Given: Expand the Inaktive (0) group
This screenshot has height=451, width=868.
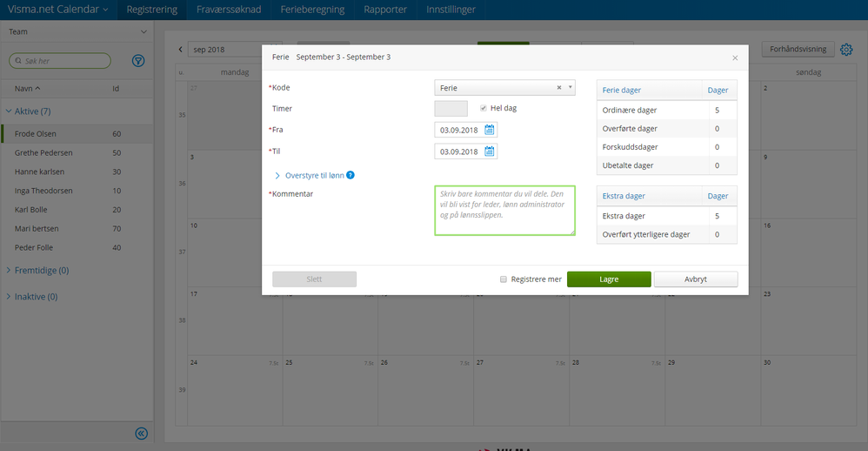Looking at the screenshot, I should point(32,296).
